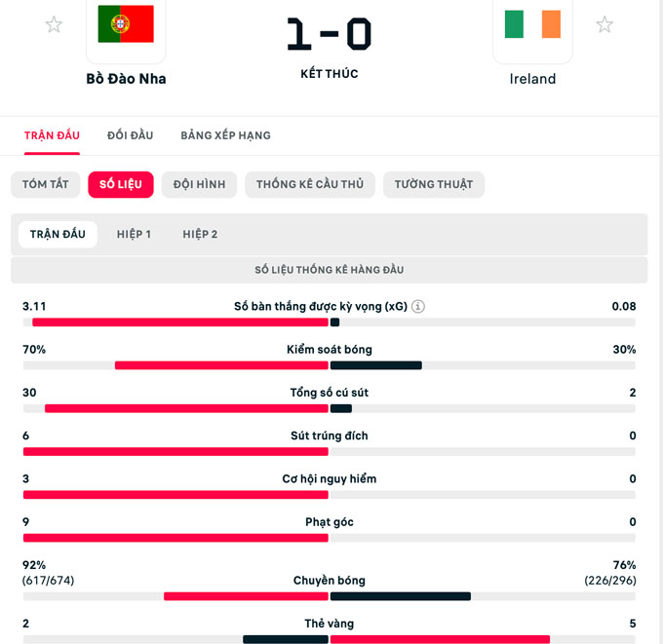
Task: Open the Tường thuật commentary section
Action: pos(434,184)
